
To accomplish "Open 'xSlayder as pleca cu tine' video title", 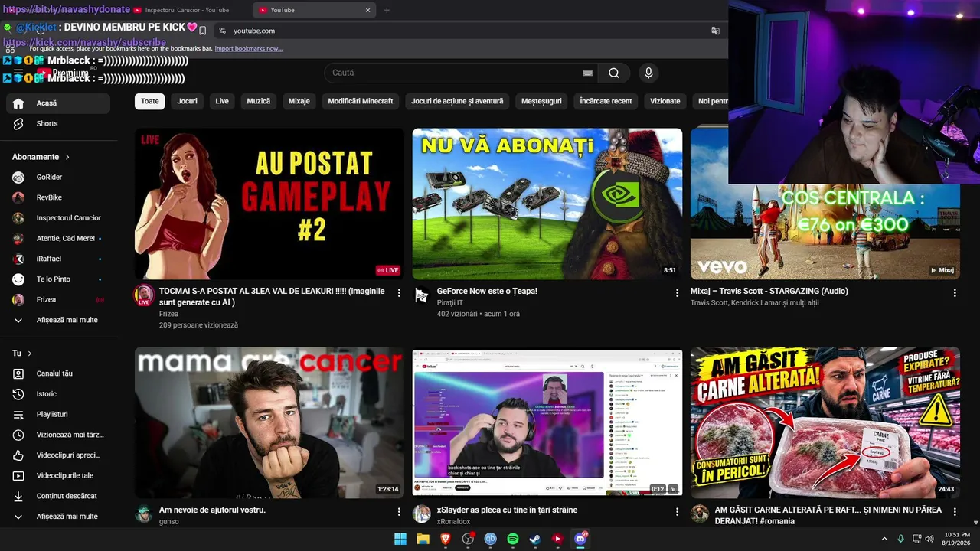I will tap(508, 510).
